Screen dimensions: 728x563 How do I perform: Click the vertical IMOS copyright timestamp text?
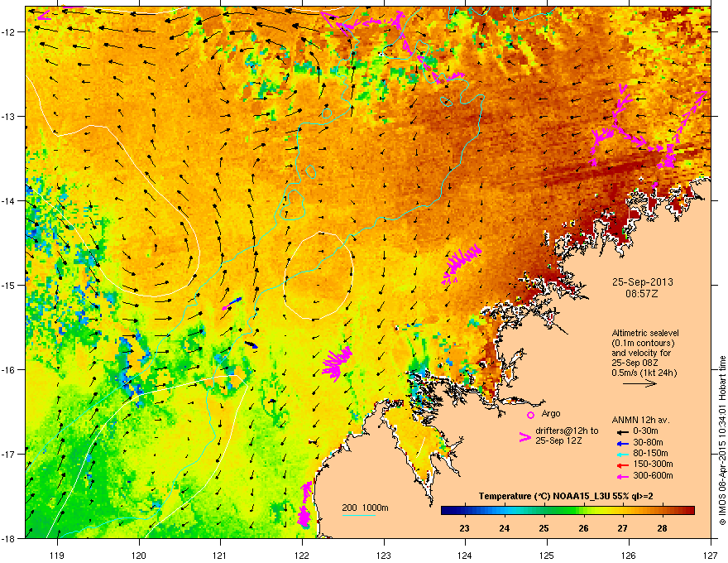(x=722, y=440)
